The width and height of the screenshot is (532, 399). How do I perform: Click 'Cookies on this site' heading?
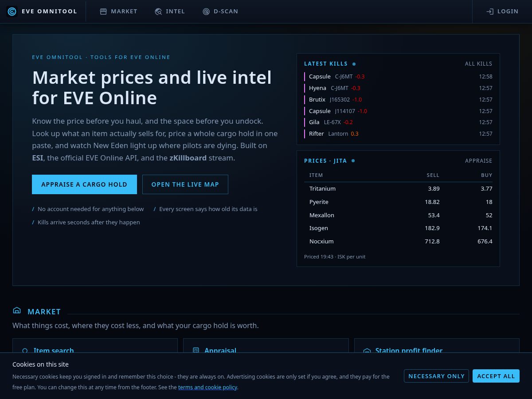point(40,364)
